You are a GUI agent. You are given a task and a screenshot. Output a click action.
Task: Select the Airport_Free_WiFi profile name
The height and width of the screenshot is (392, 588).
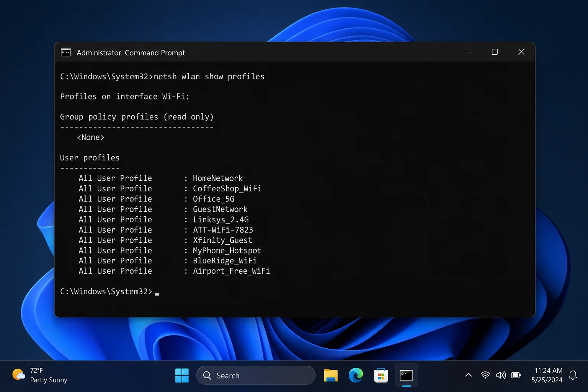232,271
